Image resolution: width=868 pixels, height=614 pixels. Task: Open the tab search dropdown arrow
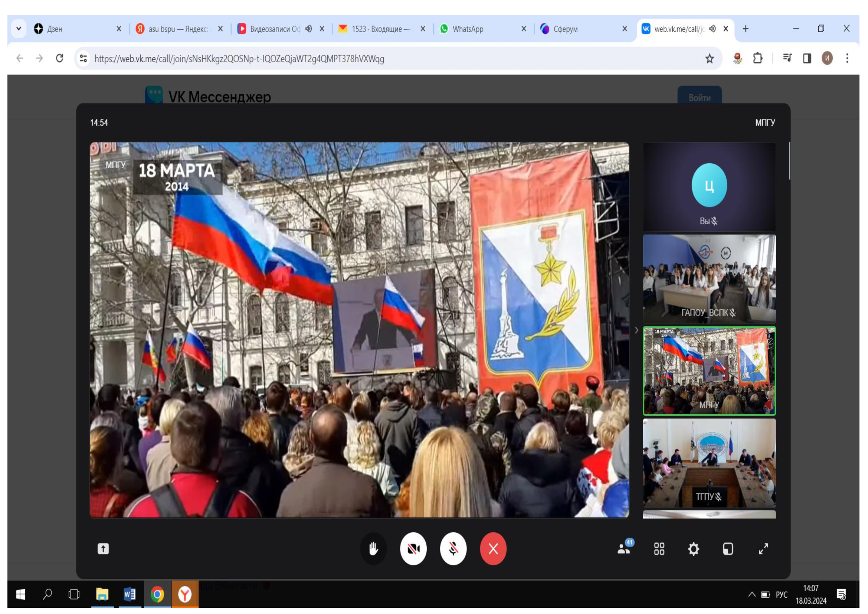(19, 29)
